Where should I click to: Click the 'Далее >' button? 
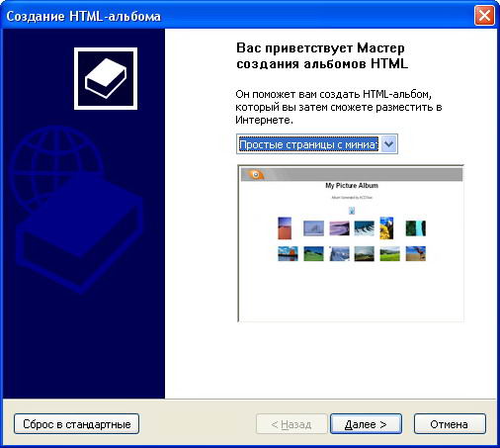point(366,424)
